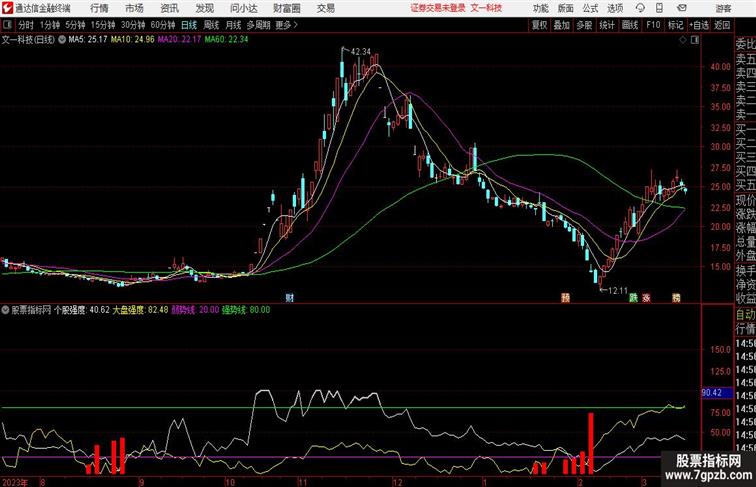Toggle the right info panel icon
The width and height of the screenshot is (756, 487).
[695, 40]
